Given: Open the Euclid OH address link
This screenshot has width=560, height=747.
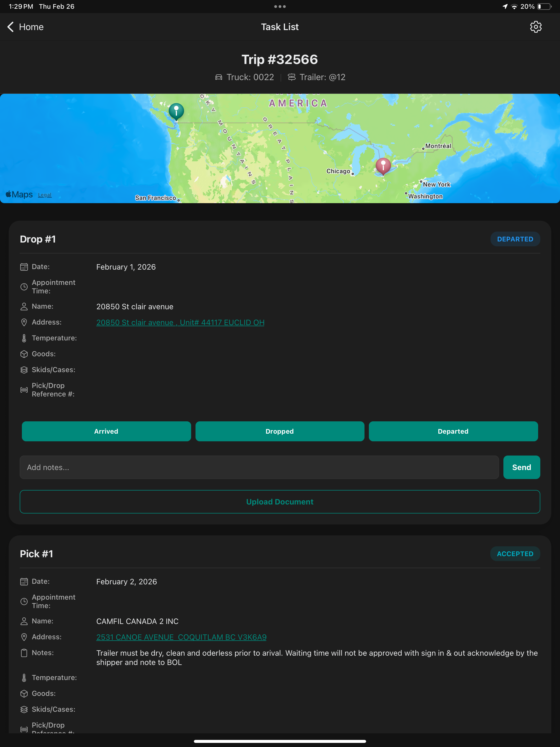Looking at the screenshot, I should click(180, 323).
